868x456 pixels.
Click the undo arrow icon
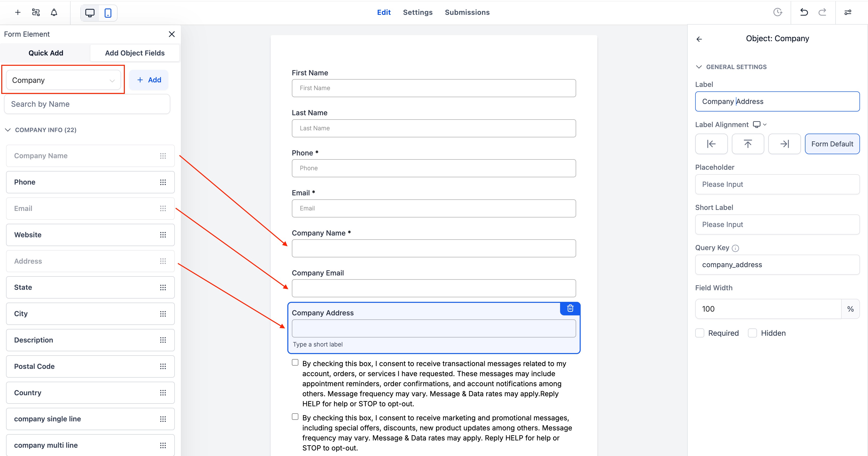pyautogui.click(x=804, y=13)
